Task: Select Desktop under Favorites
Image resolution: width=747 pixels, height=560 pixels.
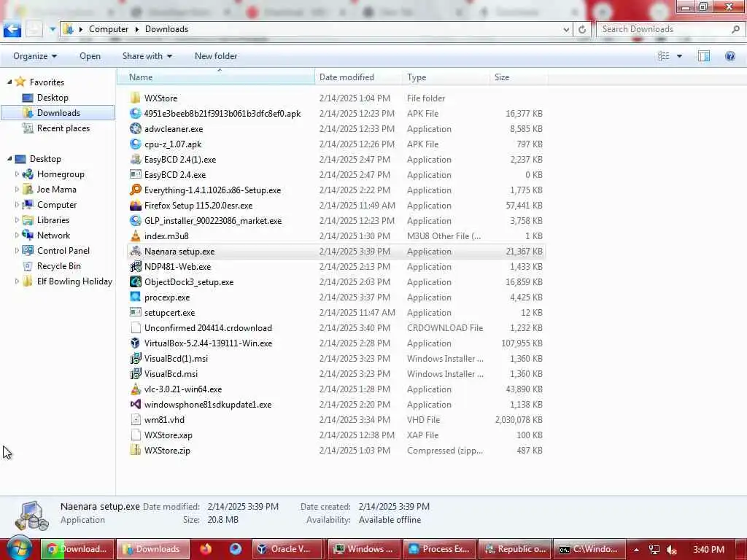Action: click(53, 98)
